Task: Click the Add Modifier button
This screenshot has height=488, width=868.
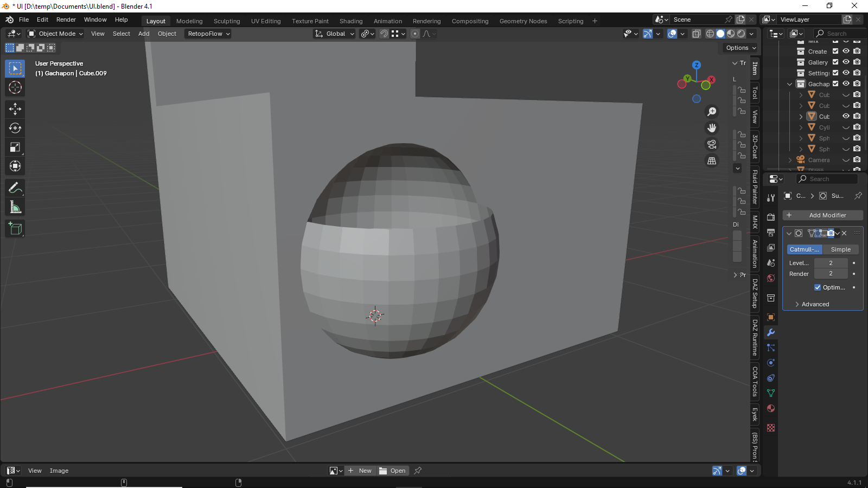Action: point(822,215)
